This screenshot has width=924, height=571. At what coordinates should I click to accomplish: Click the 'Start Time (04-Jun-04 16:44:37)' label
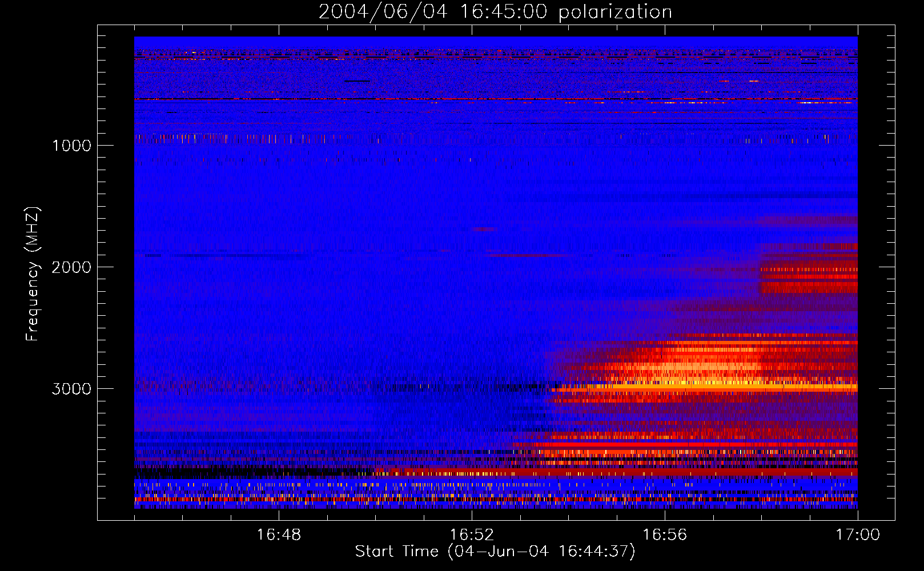[495, 552]
